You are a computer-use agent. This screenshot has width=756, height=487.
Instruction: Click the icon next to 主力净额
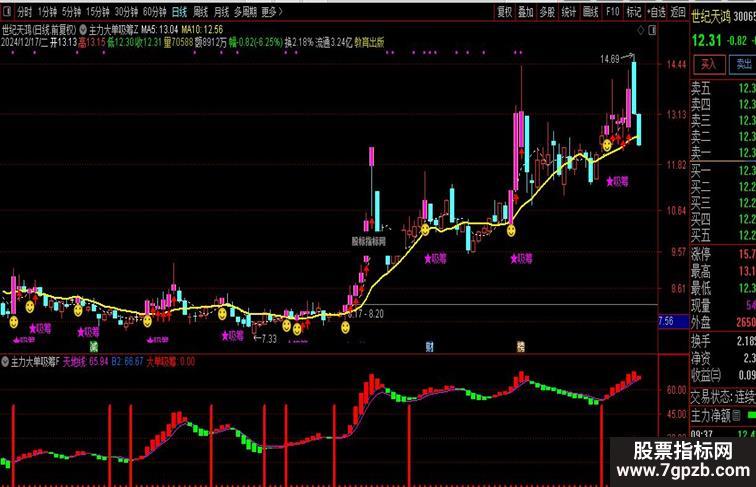[736, 416]
